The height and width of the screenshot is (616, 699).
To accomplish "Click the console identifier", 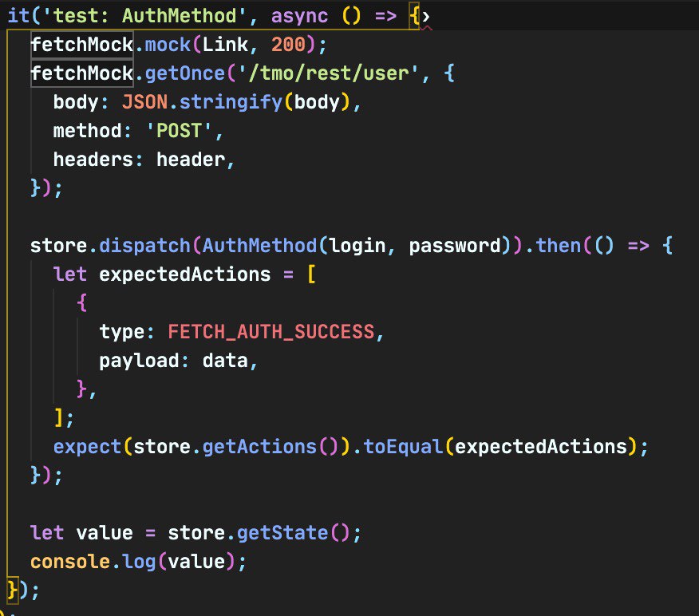I will point(70,562).
